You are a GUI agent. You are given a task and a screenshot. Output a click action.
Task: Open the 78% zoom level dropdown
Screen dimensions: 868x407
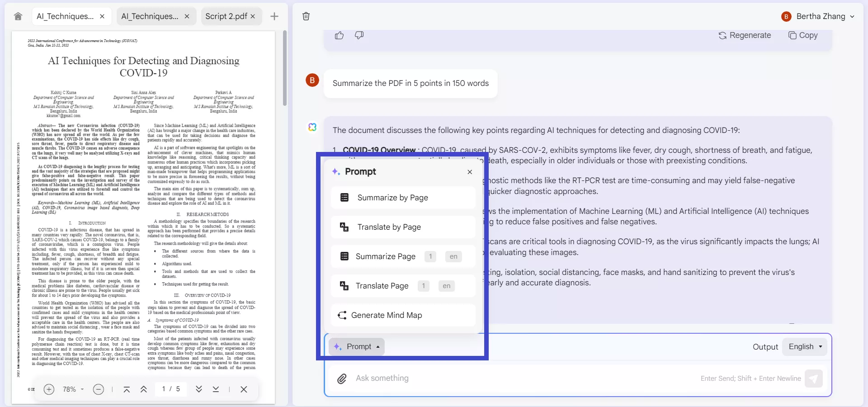click(x=73, y=389)
